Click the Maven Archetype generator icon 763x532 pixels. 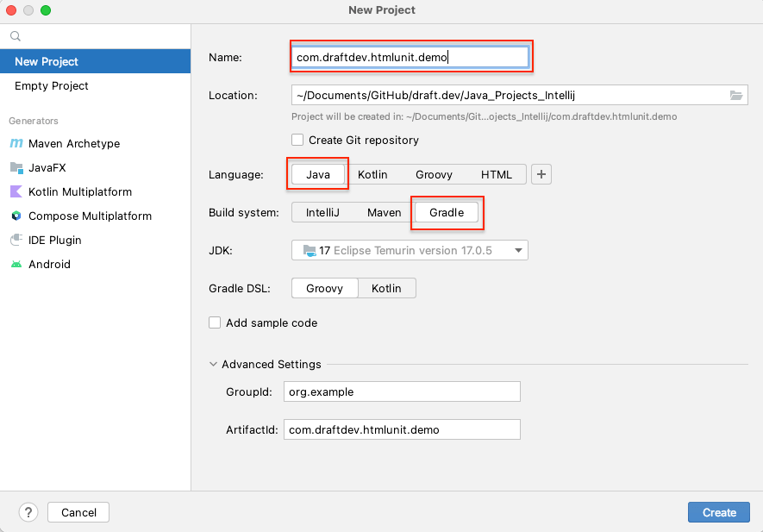[x=16, y=144]
